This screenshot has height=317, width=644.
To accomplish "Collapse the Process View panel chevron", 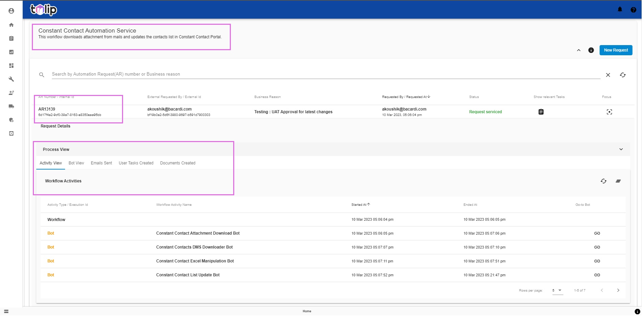I will coord(621,149).
